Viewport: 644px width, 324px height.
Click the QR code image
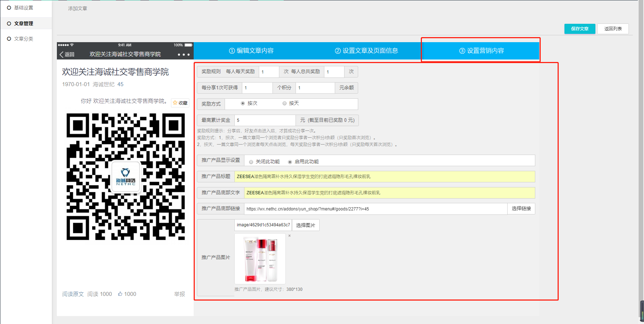point(126,177)
